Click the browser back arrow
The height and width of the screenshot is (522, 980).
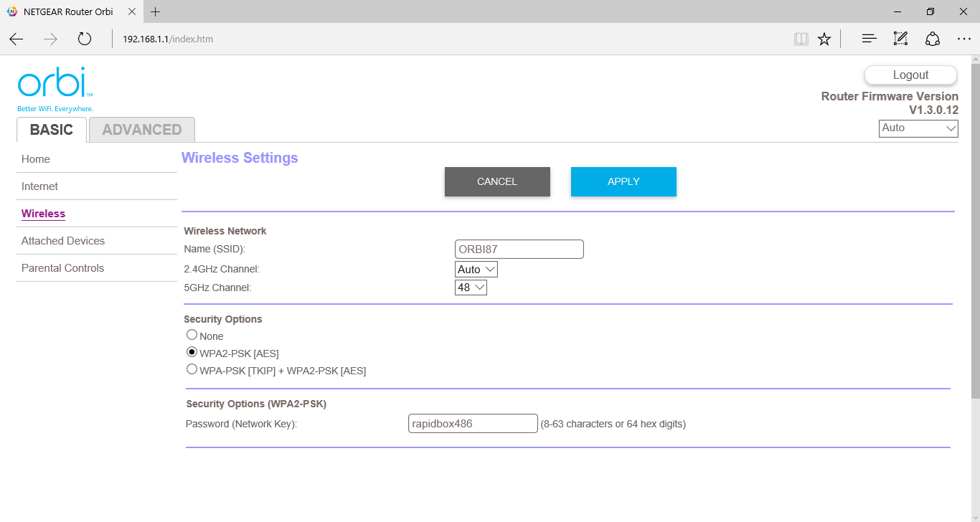coord(17,39)
